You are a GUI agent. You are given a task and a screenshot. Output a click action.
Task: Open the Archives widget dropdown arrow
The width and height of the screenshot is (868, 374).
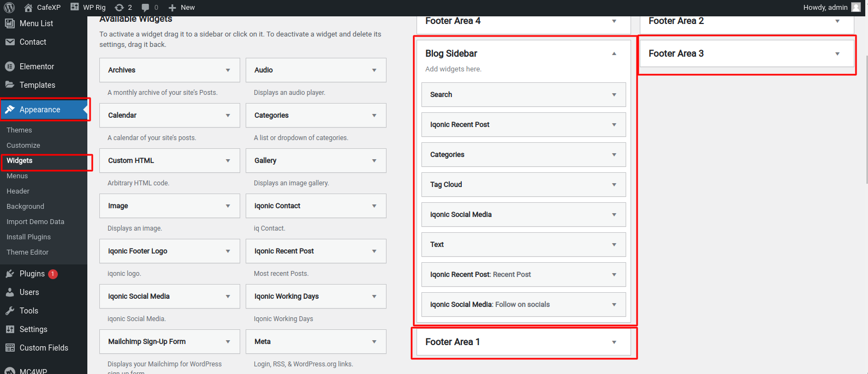tap(228, 70)
